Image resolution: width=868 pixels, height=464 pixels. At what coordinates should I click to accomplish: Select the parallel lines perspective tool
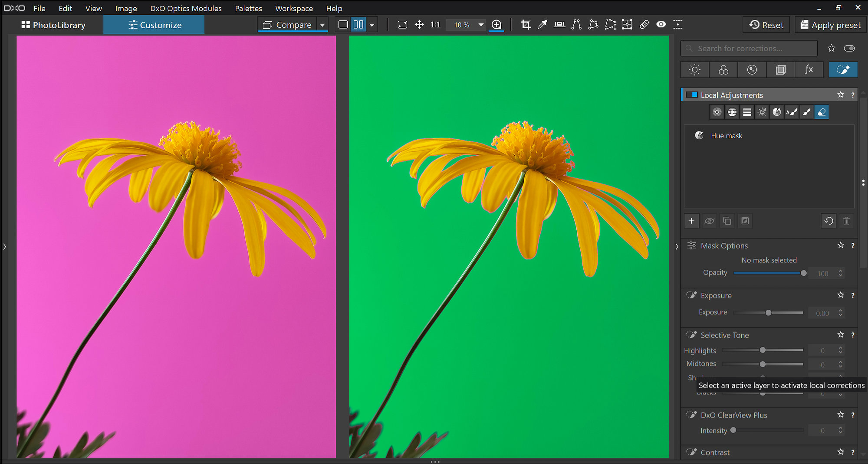576,25
